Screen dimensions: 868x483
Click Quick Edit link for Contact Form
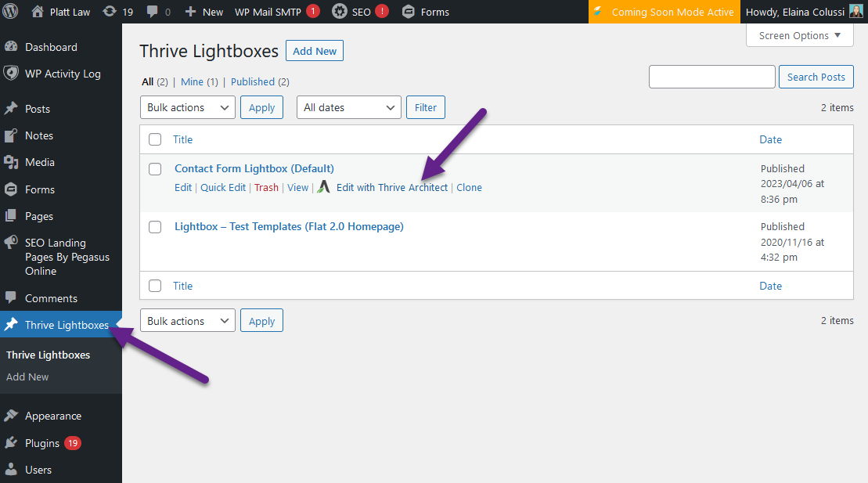pos(223,187)
